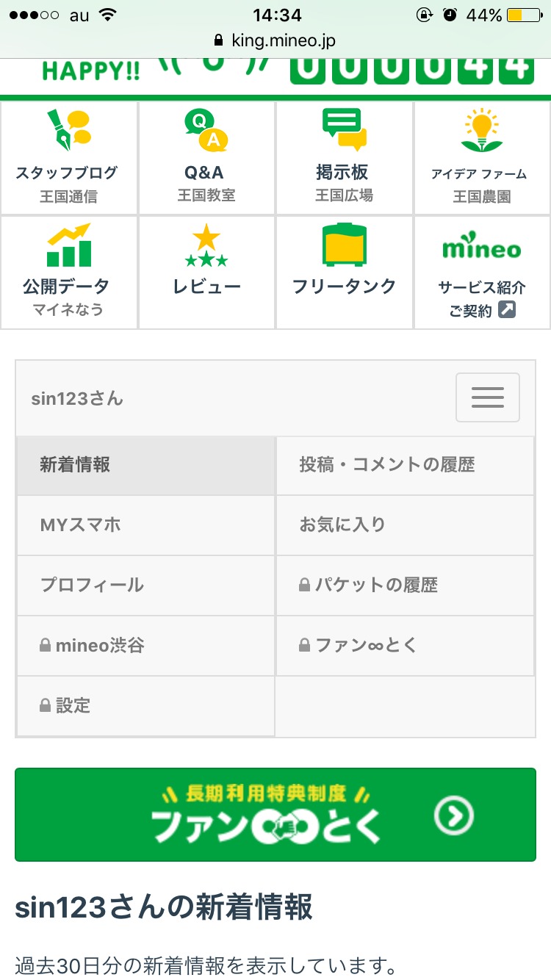This screenshot has height=980, width=551.
Task: Open the フリータンク tank icon
Action: [344, 245]
